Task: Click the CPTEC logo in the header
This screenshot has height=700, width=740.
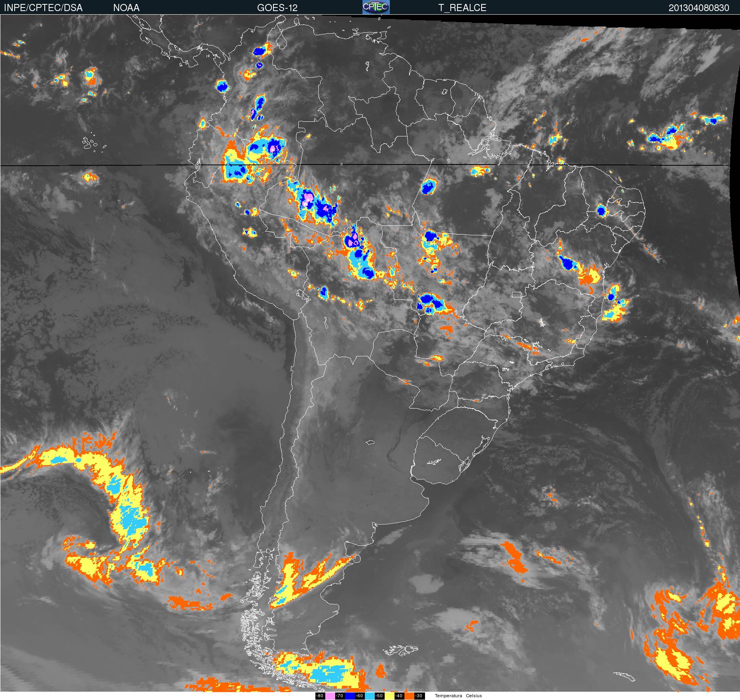Action: 376,7
